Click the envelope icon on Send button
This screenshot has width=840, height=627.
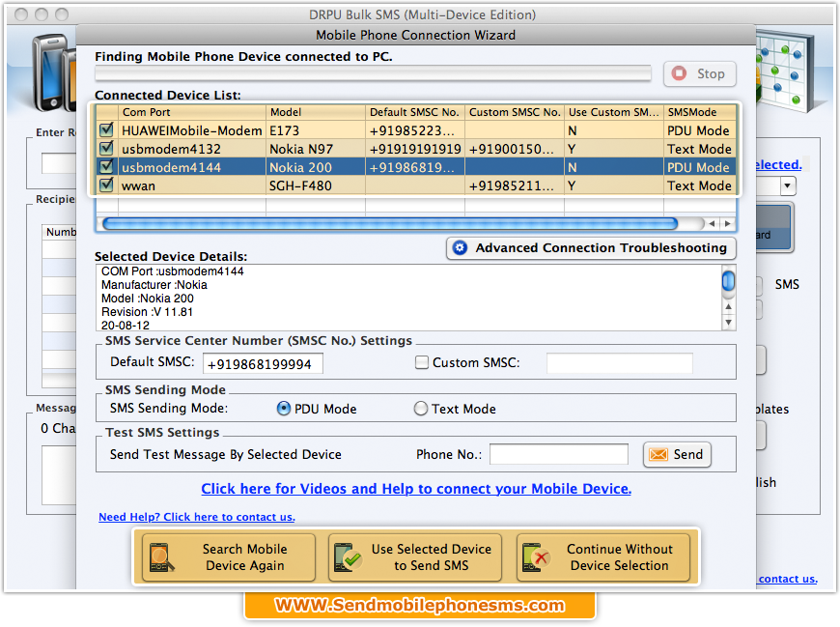(x=658, y=454)
